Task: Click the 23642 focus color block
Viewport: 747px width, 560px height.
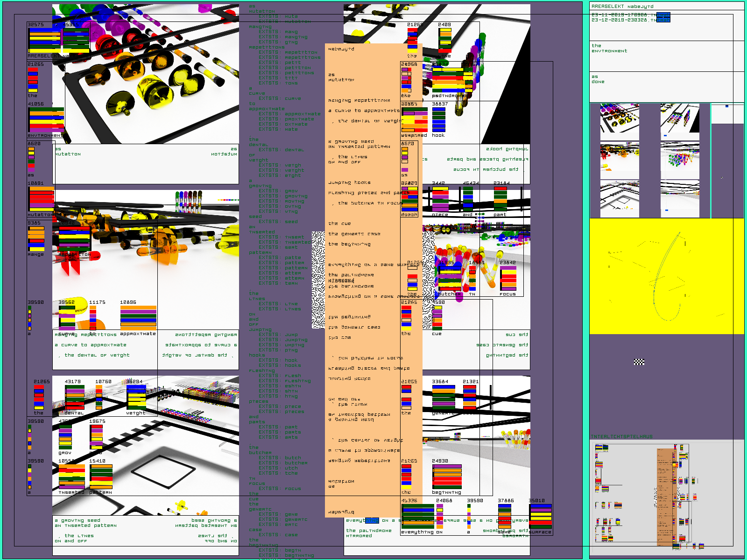Action: pos(508,279)
